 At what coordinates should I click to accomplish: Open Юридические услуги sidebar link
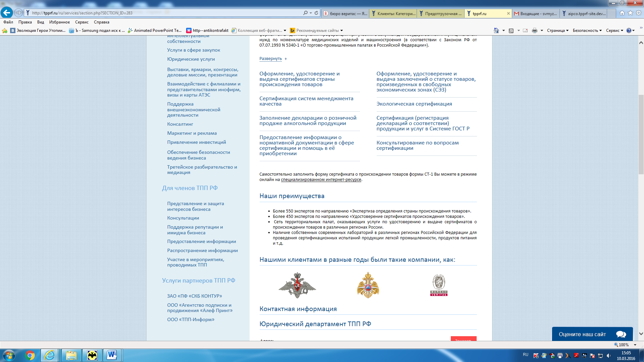191,59
